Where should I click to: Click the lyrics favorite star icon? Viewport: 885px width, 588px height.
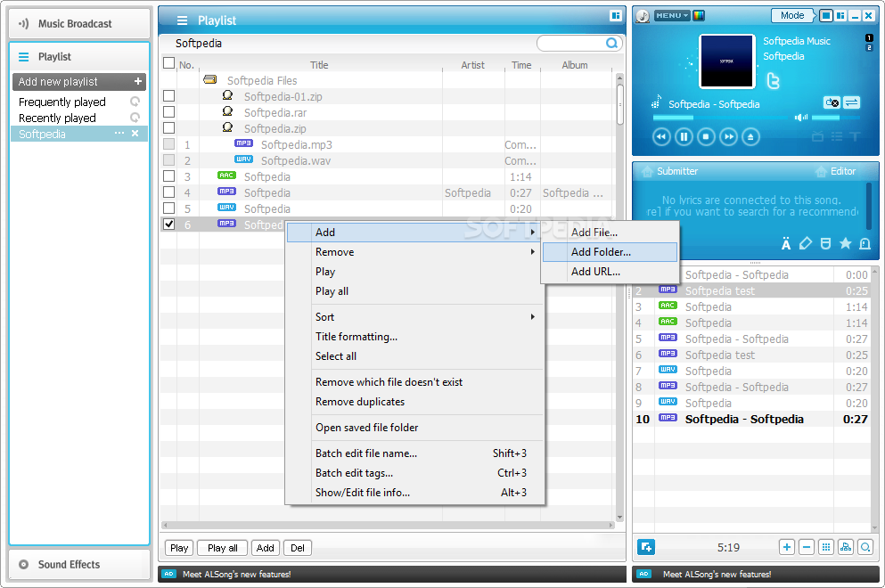(x=845, y=243)
